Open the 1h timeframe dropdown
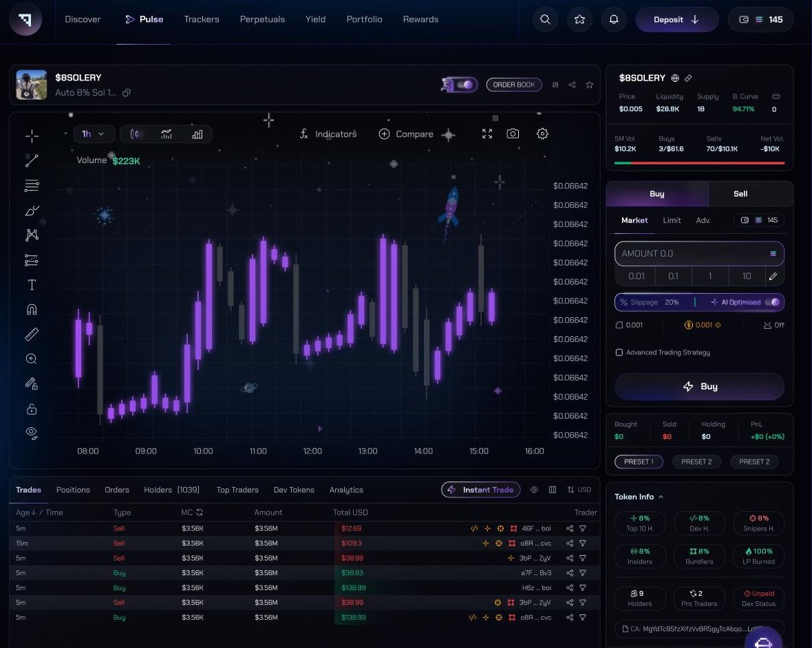 [x=94, y=134]
